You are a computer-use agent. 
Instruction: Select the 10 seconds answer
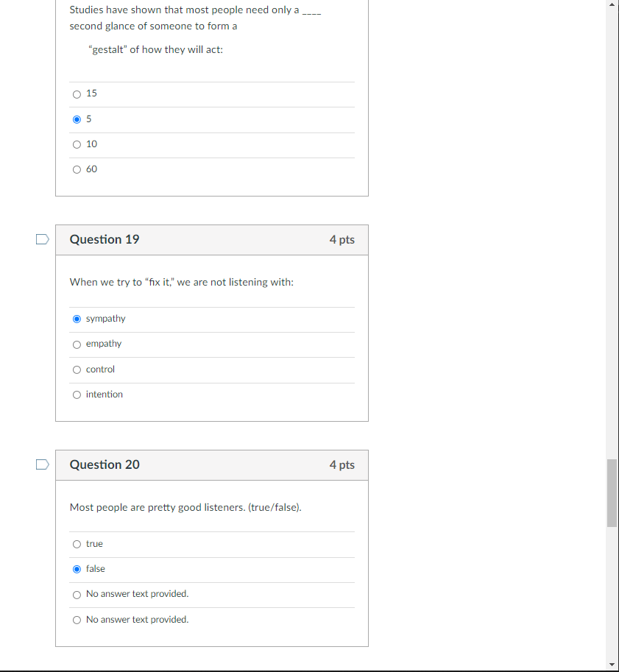tap(77, 144)
